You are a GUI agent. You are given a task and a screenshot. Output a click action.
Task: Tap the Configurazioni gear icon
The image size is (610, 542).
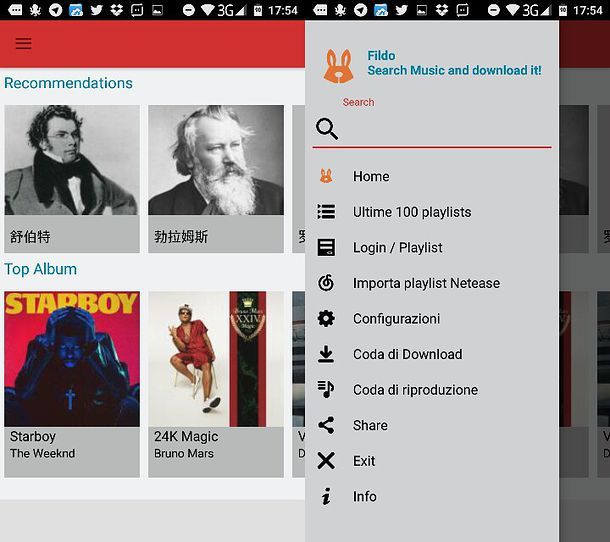[x=326, y=319]
